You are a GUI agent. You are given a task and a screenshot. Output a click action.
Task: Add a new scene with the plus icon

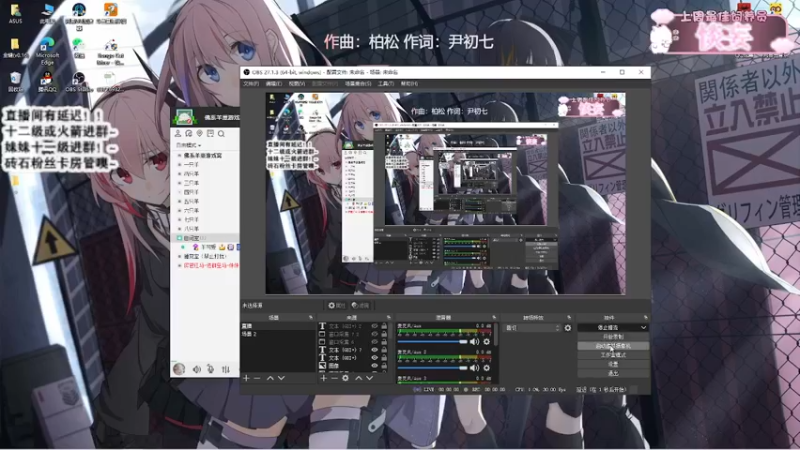(246, 378)
